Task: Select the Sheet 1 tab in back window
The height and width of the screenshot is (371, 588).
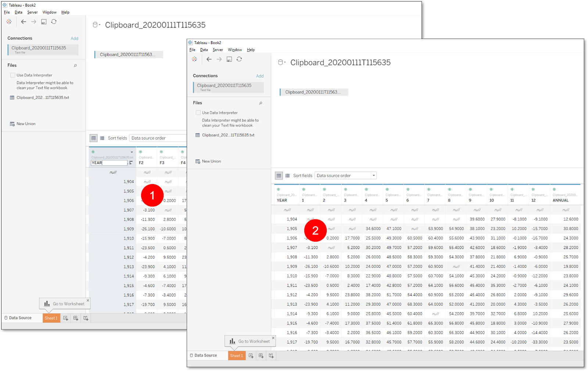Action: pyautogui.click(x=51, y=318)
